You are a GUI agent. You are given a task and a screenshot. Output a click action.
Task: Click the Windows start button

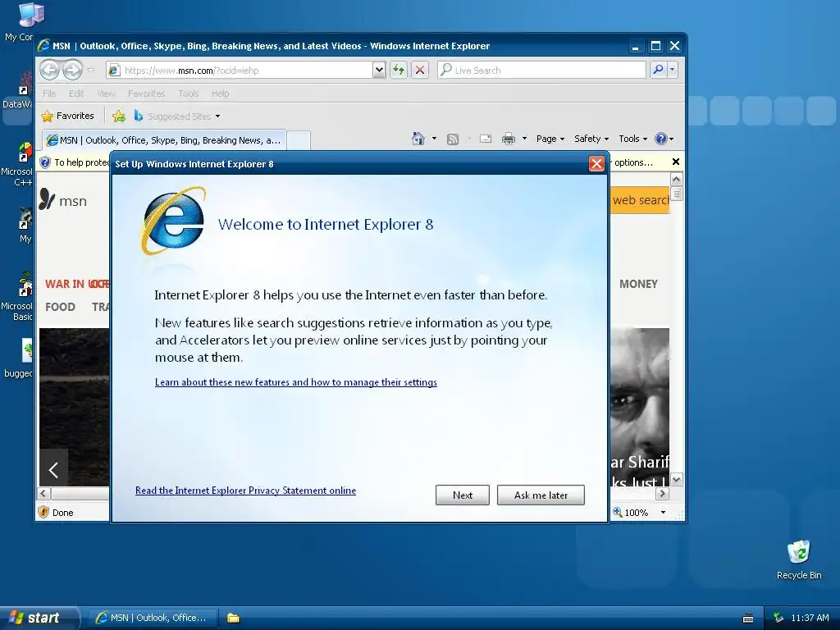pos(39,618)
